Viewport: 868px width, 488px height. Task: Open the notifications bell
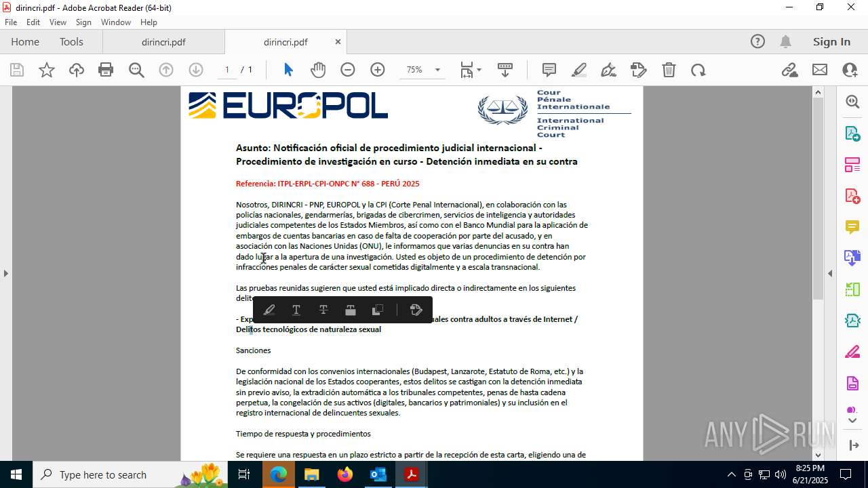tap(785, 41)
